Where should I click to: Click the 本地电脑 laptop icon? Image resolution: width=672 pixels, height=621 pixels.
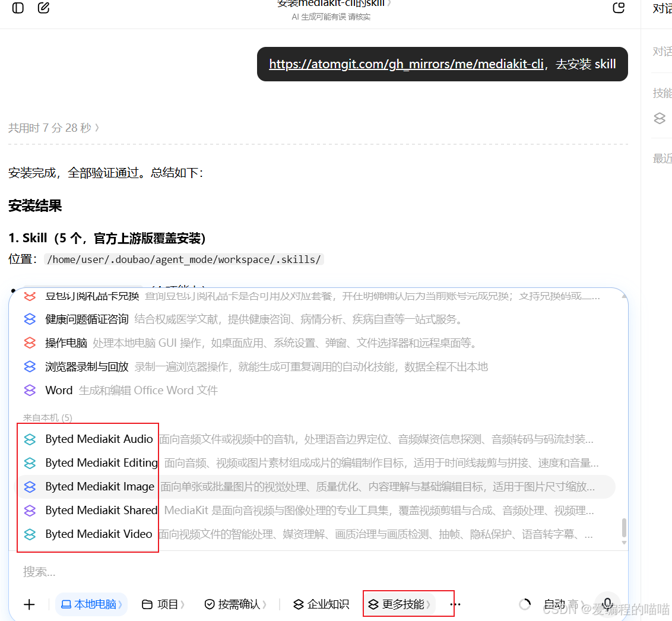click(66, 605)
